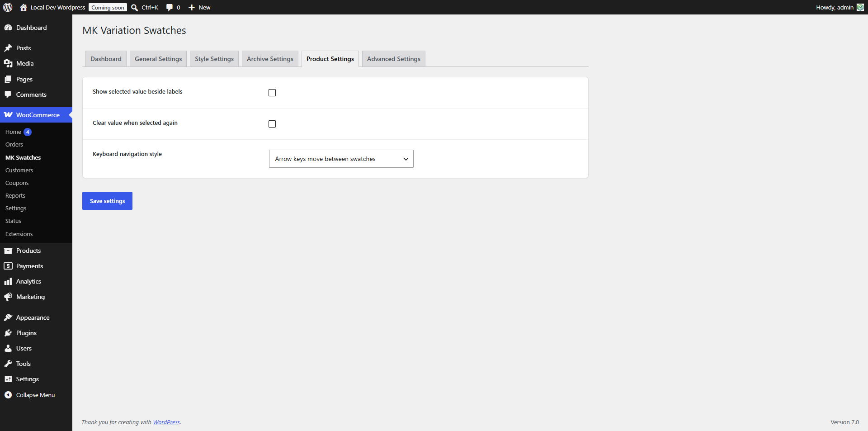Click the Products archive icon

8,251
